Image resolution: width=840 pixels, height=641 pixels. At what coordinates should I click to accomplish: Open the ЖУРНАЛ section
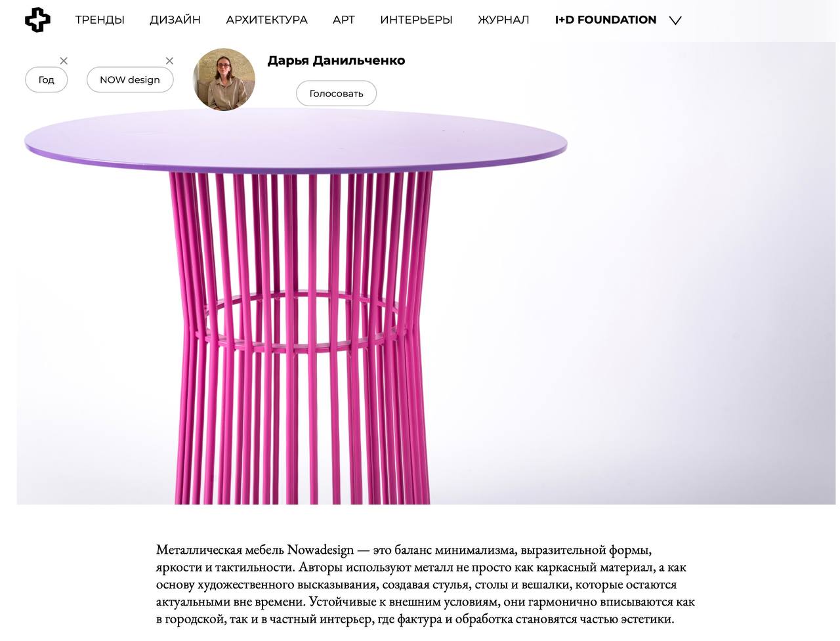tap(503, 20)
